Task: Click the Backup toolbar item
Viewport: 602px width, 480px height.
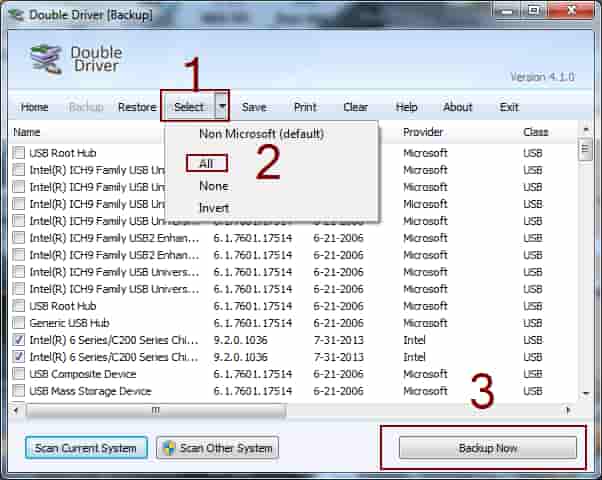Action: (86, 107)
